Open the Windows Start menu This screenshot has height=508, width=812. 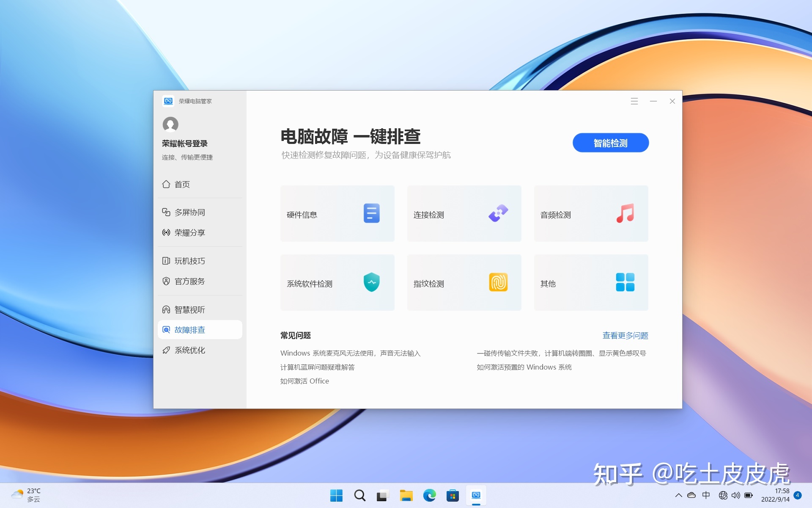[336, 495]
